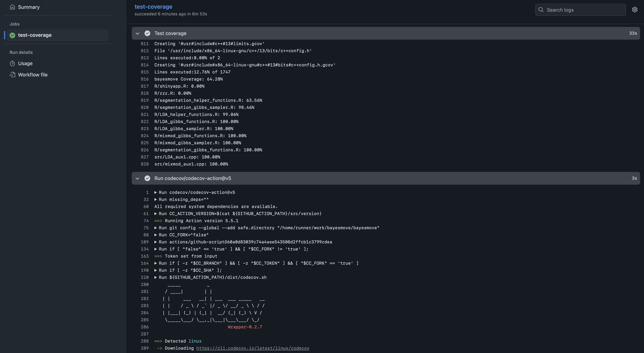644x353 pixels.
Task: Click the codecov-action step success icon
Action: point(147,178)
